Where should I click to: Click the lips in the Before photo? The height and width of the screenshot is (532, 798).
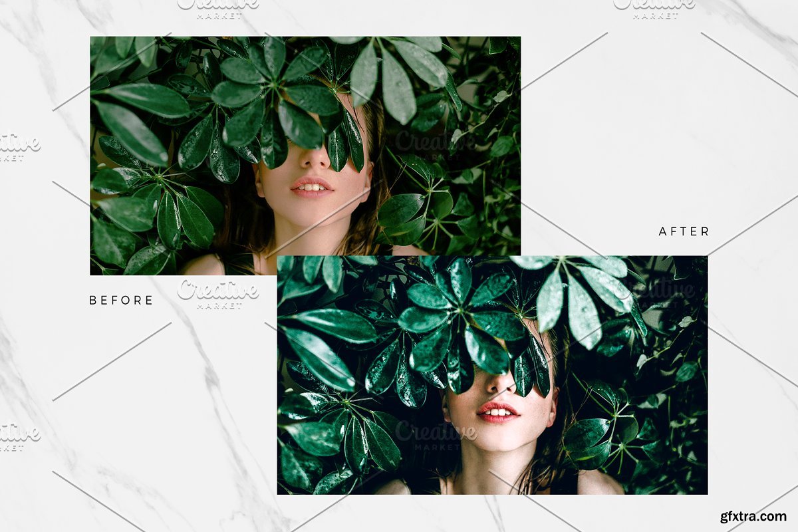pyautogui.click(x=311, y=187)
